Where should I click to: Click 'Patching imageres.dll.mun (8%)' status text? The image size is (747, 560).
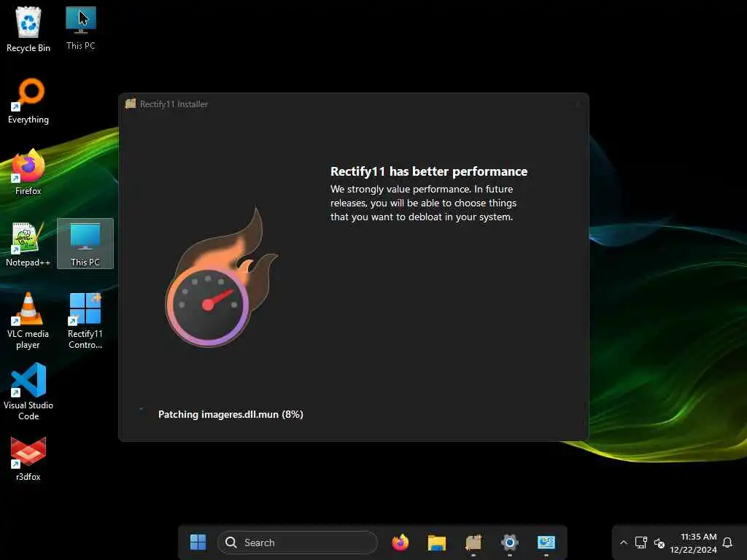pos(231,414)
